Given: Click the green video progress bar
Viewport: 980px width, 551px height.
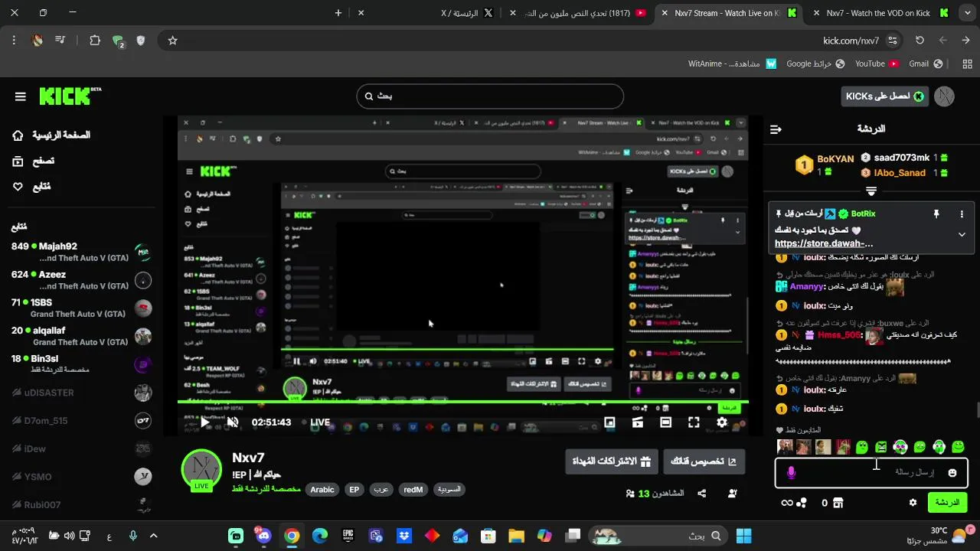Looking at the screenshot, I should (462, 402).
